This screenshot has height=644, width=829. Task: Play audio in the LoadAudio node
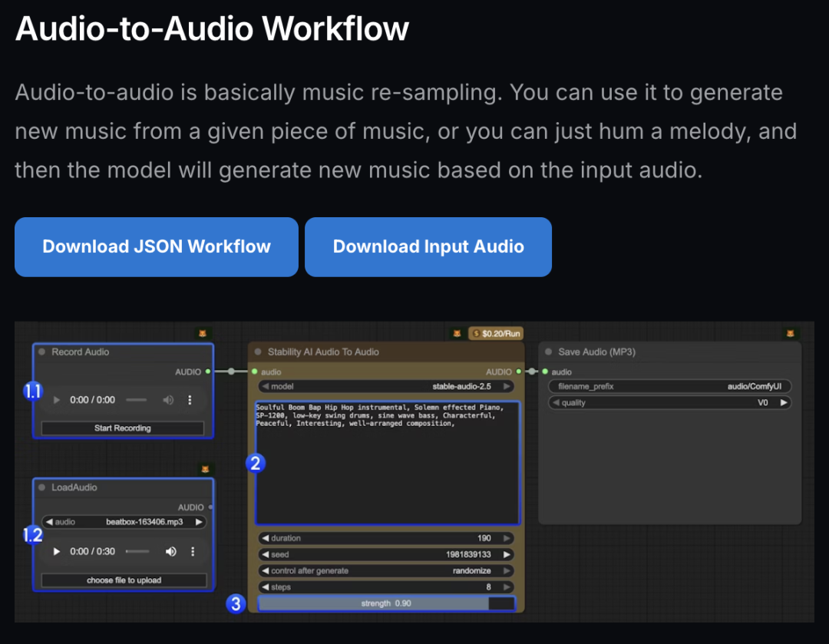56,551
